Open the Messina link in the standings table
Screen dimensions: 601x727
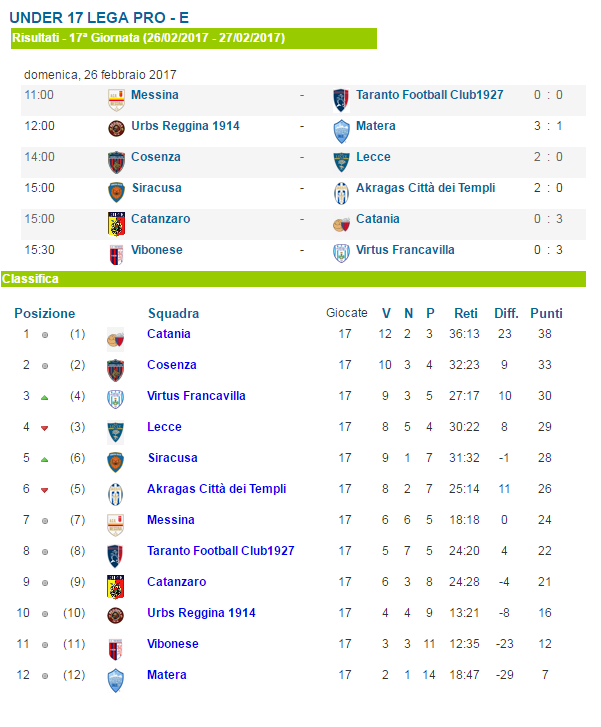pos(171,520)
